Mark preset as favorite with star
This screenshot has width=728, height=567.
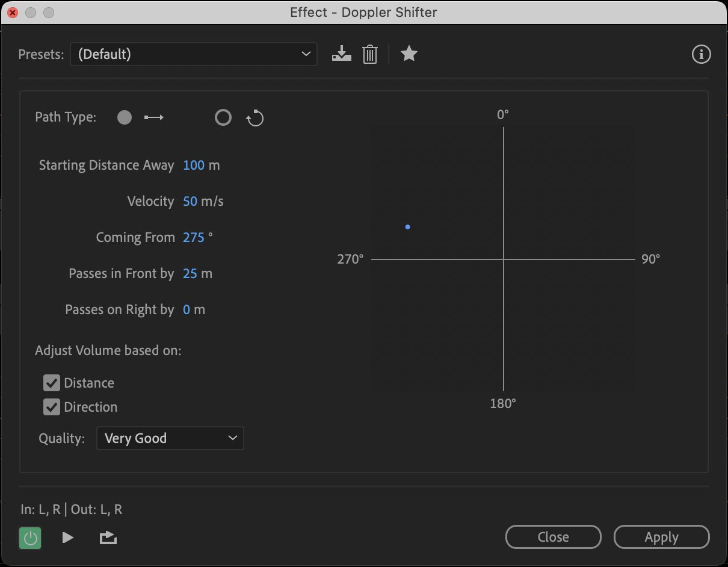click(x=409, y=54)
